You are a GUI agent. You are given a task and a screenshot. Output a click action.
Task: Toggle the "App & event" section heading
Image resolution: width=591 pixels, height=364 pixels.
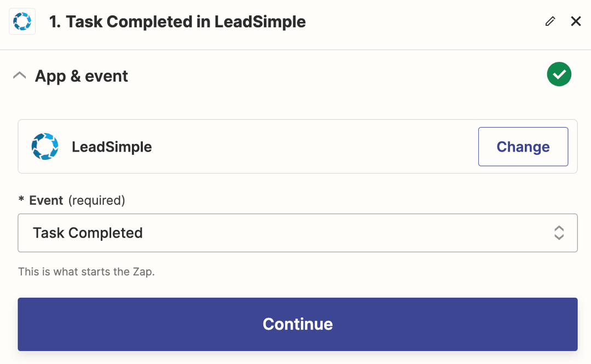[82, 76]
